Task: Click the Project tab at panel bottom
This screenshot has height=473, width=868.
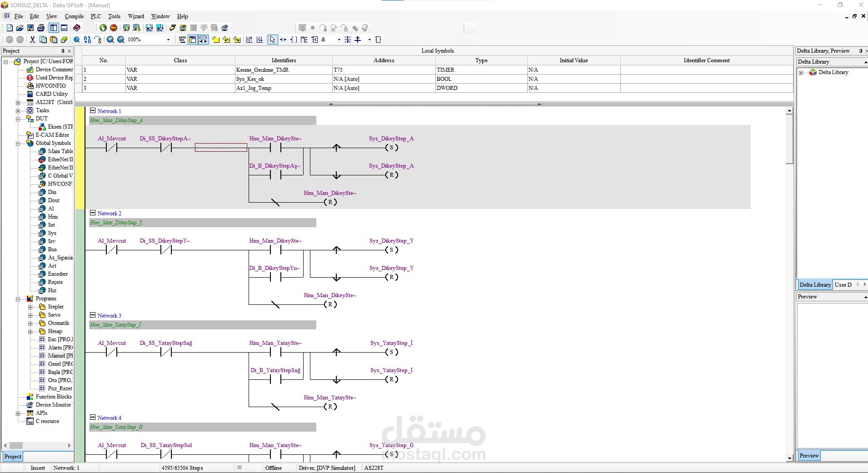Action: 13,457
